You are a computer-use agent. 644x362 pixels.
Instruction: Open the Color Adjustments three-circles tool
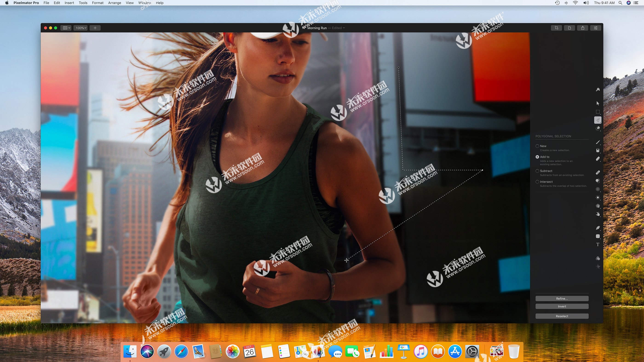[x=598, y=258]
